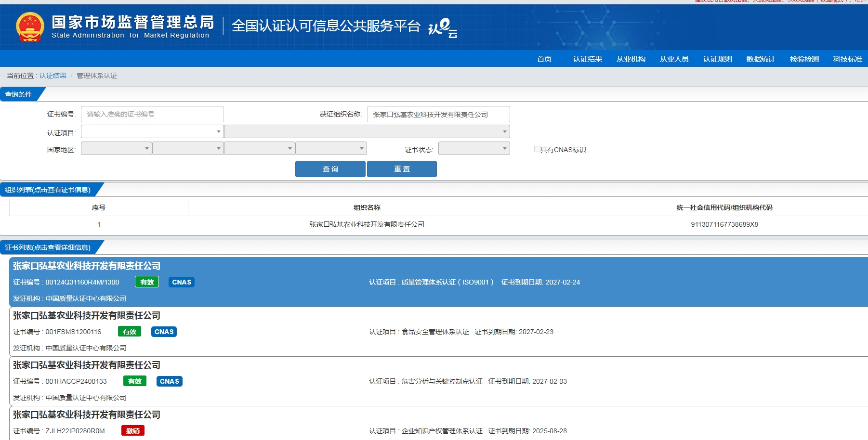868x440 pixels.
Task: Click 发证机构 text under certificate 001FSMS1200116
Action: pyautogui.click(x=70, y=348)
